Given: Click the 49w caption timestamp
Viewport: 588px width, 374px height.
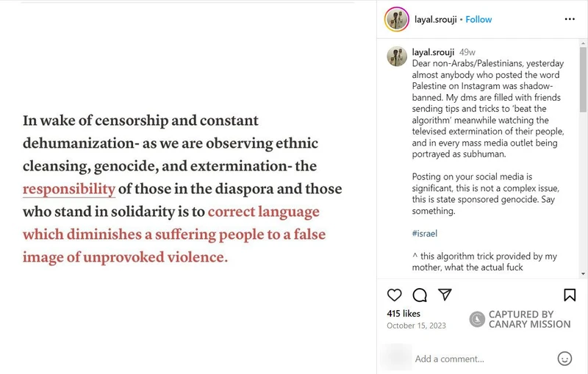Looking at the screenshot, I should point(467,52).
